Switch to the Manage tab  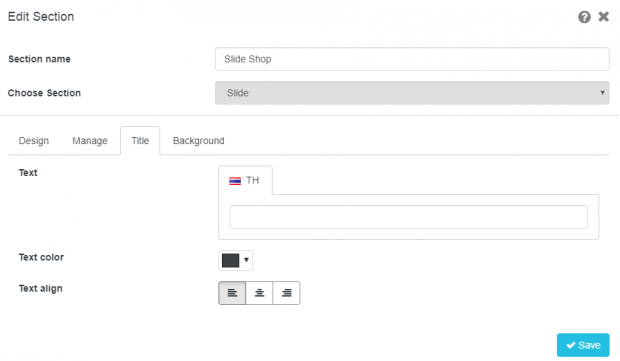click(90, 141)
